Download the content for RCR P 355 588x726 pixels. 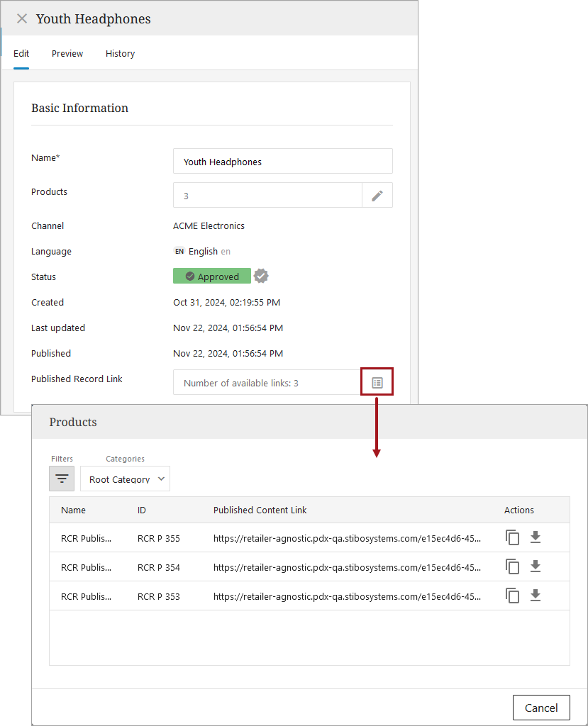(536, 538)
